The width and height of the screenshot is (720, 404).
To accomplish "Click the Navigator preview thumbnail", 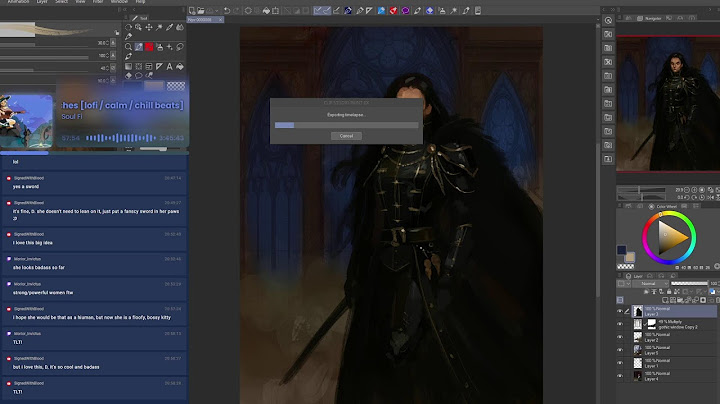I will [668, 103].
